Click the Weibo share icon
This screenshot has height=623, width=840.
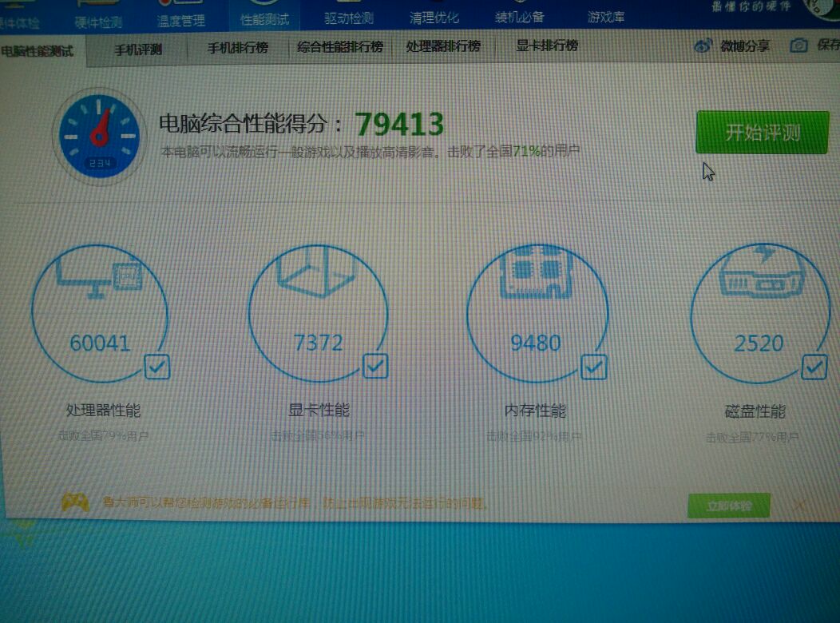(x=703, y=47)
